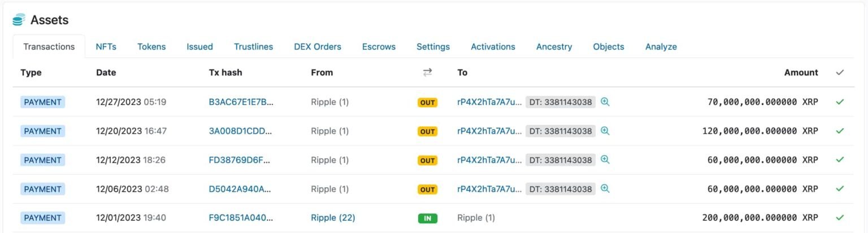Open the Trustlines tab
Screen dimensions: 868x233
pyautogui.click(x=253, y=47)
